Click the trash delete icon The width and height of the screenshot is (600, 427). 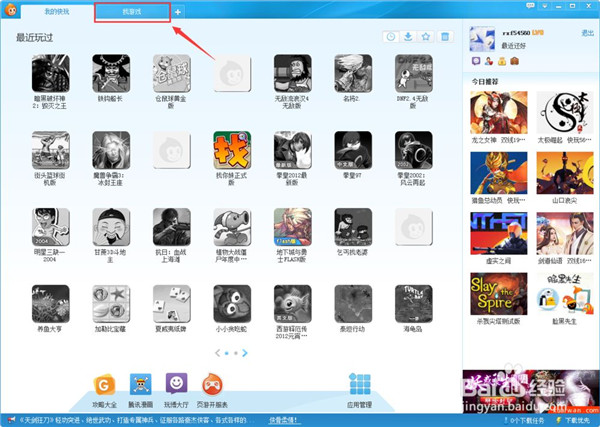(445, 38)
